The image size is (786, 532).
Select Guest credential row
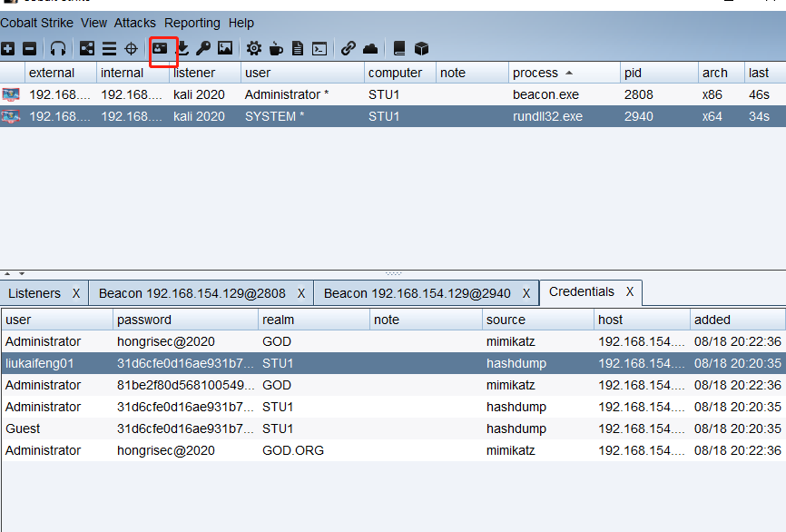[393, 429]
